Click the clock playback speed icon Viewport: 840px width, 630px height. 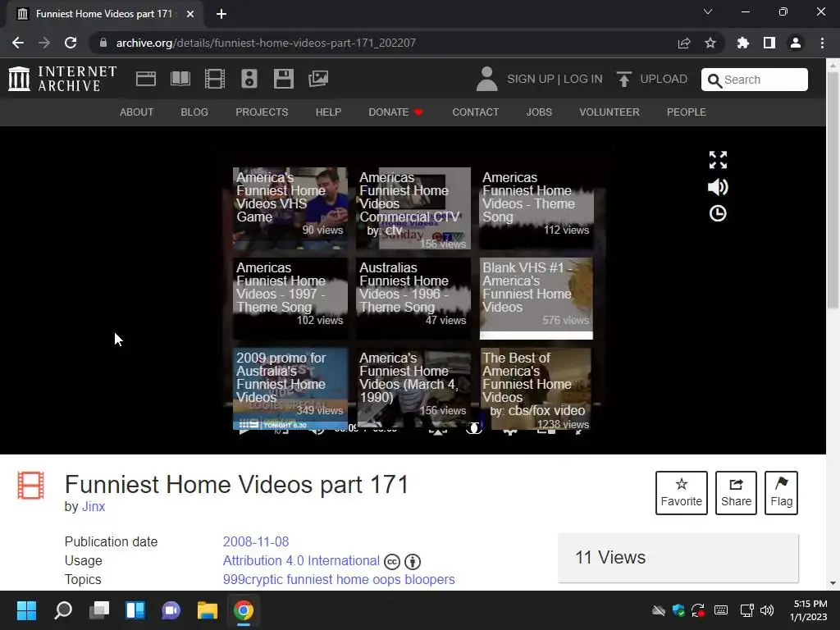coord(718,213)
